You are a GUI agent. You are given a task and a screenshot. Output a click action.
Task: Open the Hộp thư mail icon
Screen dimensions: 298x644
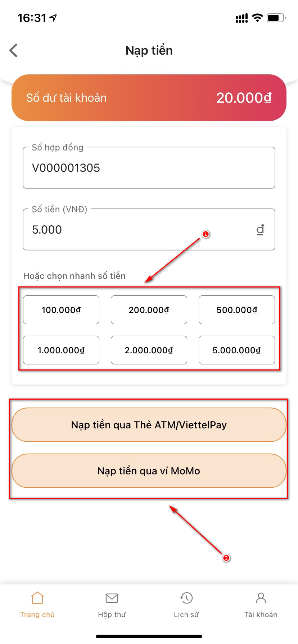click(x=112, y=598)
